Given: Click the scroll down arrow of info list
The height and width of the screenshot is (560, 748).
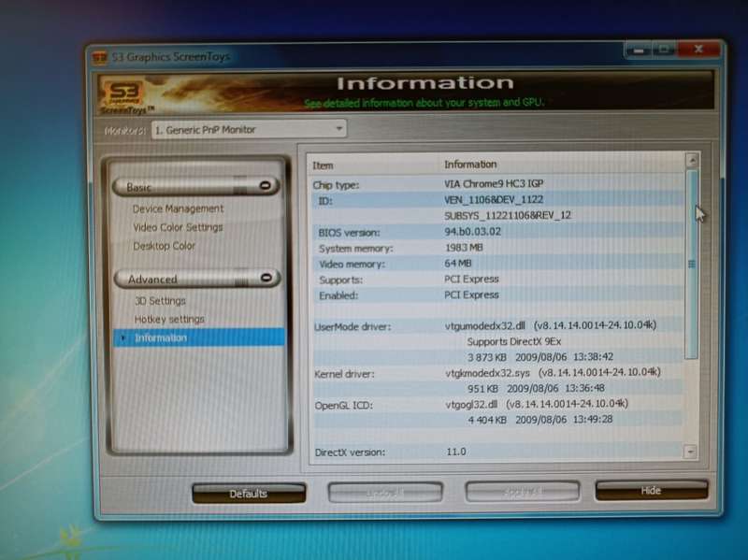Looking at the screenshot, I should 690,452.
